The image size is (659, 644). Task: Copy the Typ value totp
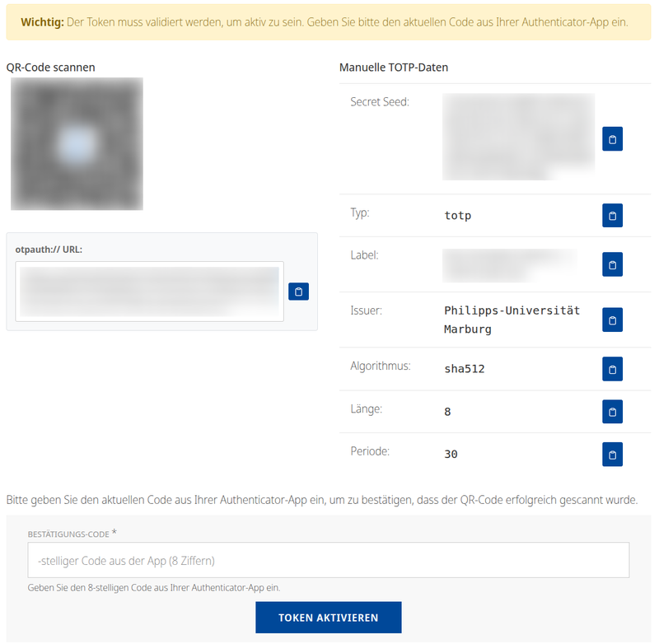[x=612, y=215]
